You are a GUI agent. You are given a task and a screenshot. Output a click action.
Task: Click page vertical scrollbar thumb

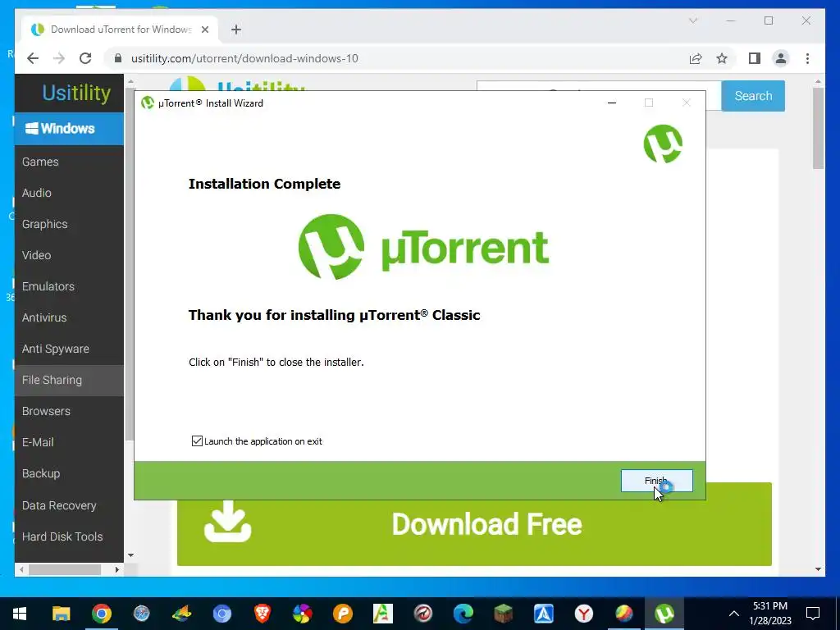(818, 129)
